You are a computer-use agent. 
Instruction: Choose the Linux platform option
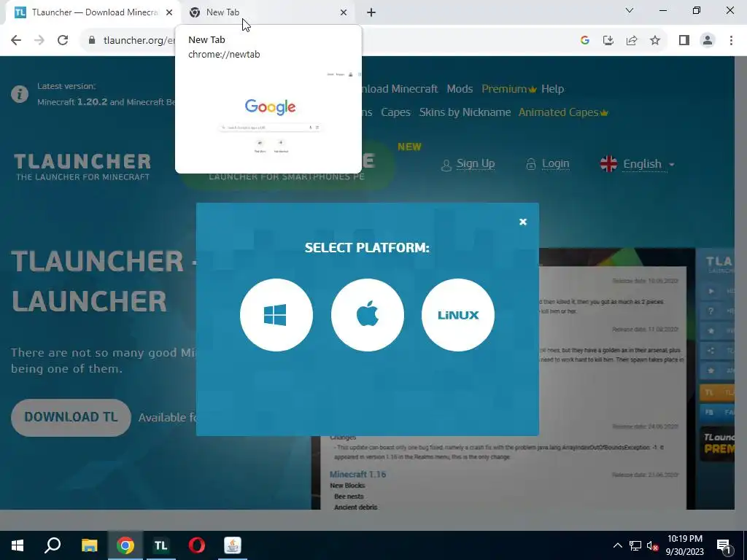(458, 315)
